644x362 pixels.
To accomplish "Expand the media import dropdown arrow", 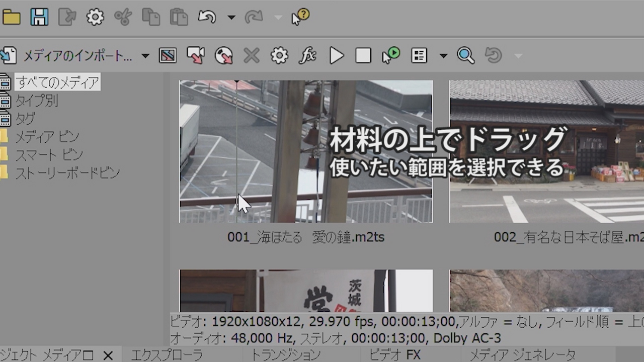I will tap(145, 55).
